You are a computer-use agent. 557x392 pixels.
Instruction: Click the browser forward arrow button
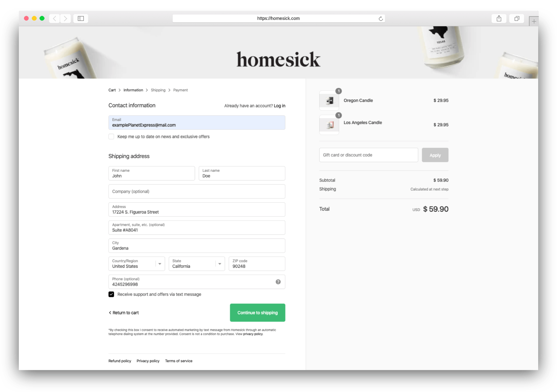65,19
